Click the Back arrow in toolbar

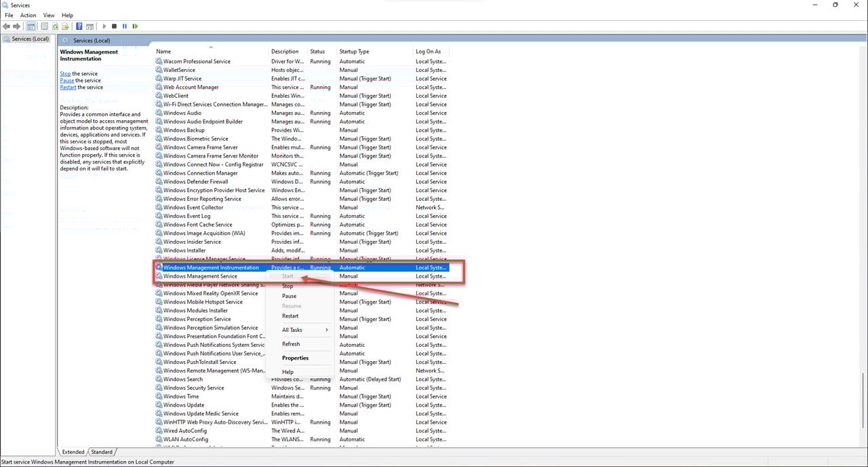[x=7, y=26]
